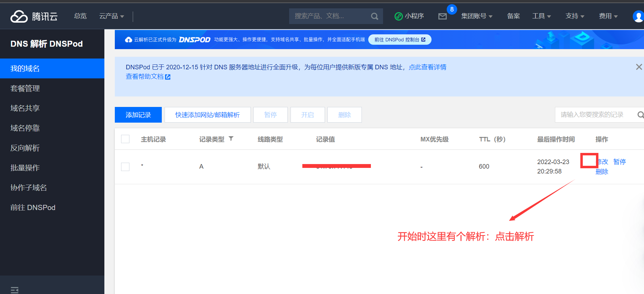Click the Tencent Cloud logo
The height and width of the screenshot is (294, 644).
(x=34, y=16)
